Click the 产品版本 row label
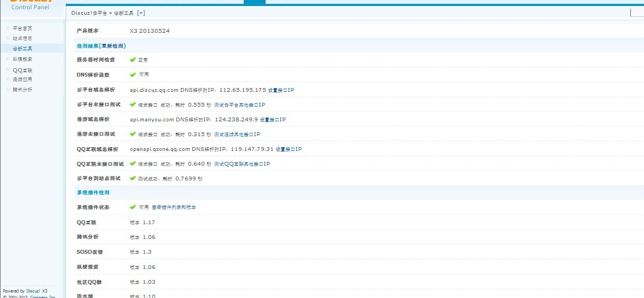Viewport: 644px width, 298px height. coord(88,31)
